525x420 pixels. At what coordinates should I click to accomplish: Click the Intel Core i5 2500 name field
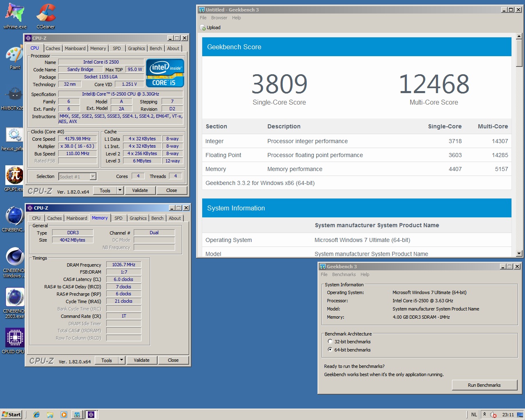click(x=101, y=62)
